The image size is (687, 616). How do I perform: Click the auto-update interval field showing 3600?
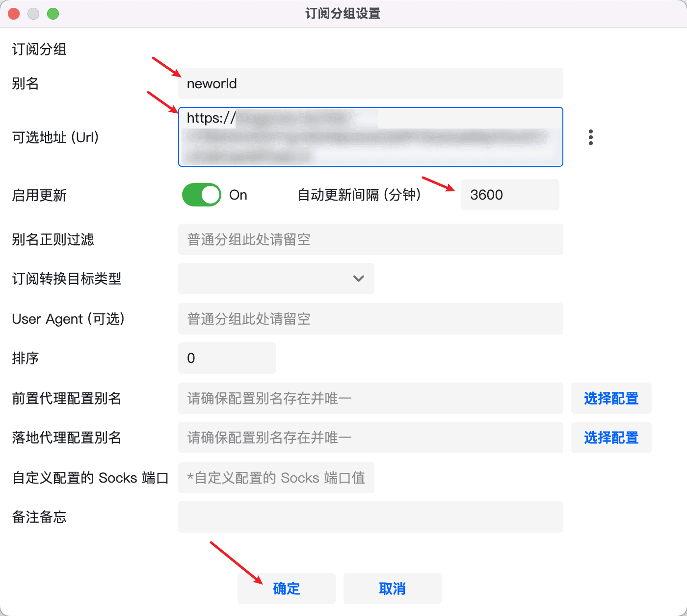tap(510, 195)
